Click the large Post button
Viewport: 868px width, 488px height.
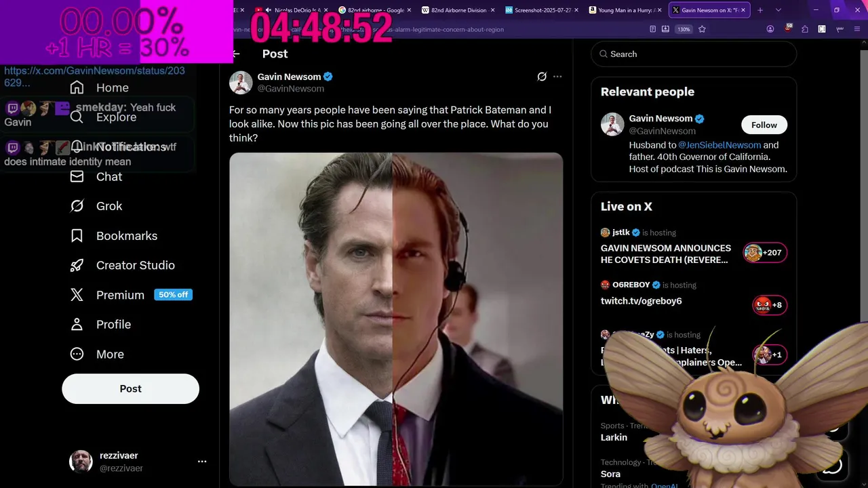click(x=130, y=388)
